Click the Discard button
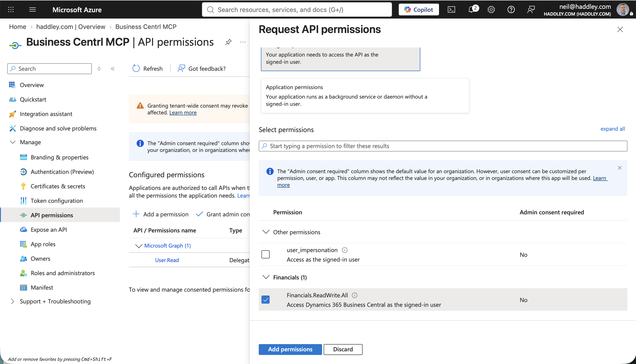The image size is (636, 364). [x=343, y=350]
